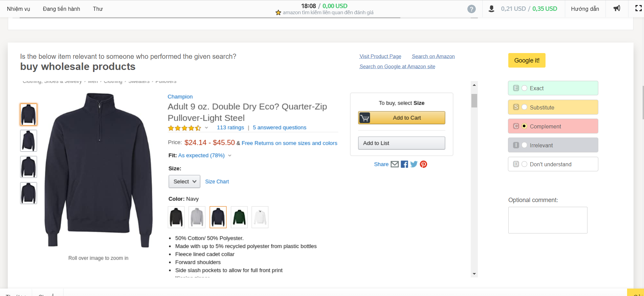
Task: Open the Đang tiến hành tab
Action: (x=62, y=9)
